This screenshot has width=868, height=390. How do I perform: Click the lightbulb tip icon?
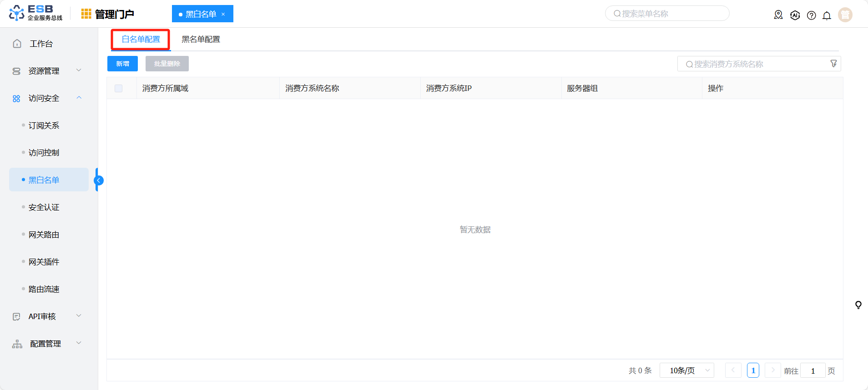coord(858,305)
